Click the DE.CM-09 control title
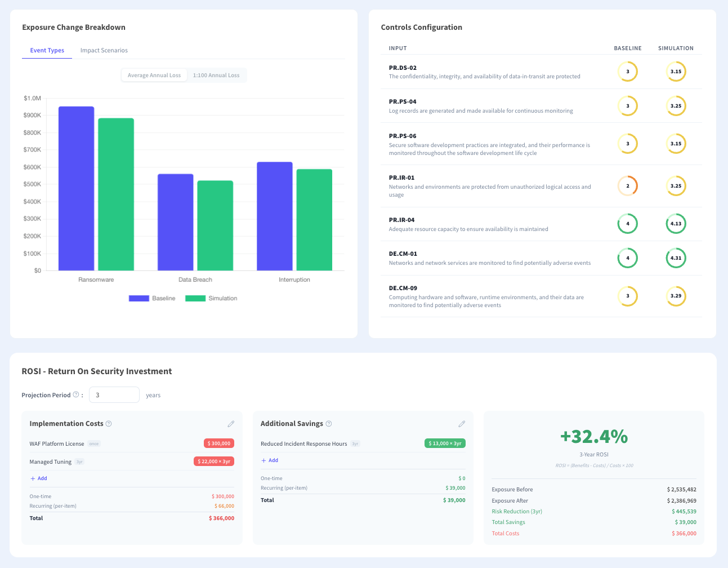Viewport: 728px width, 568px height. (x=403, y=289)
